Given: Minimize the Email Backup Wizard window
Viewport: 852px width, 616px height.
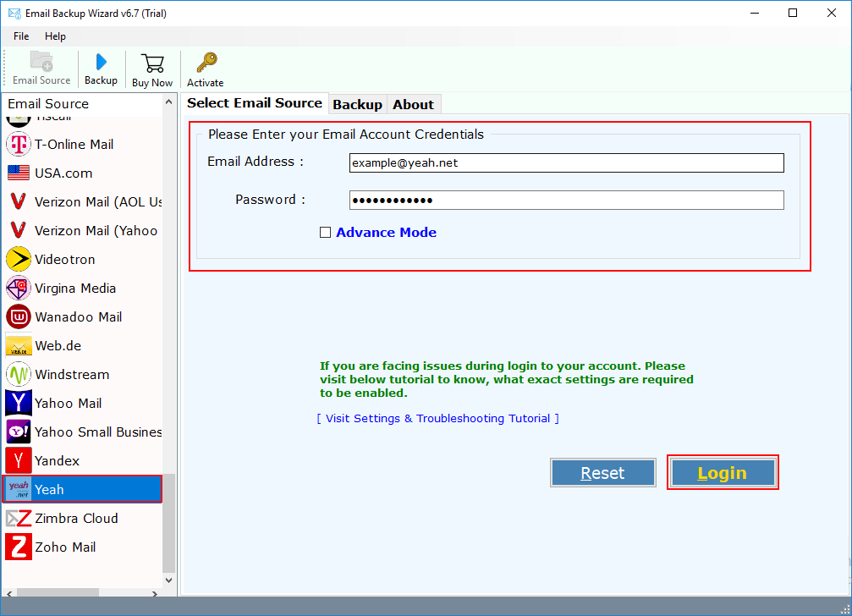Looking at the screenshot, I should (x=754, y=13).
